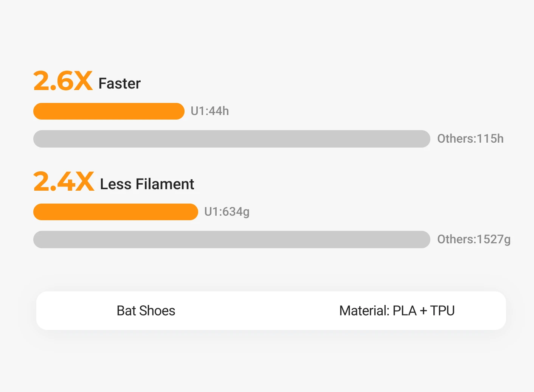Click the word Shoes in the card
The width and height of the screenshot is (534, 392).
tap(157, 311)
